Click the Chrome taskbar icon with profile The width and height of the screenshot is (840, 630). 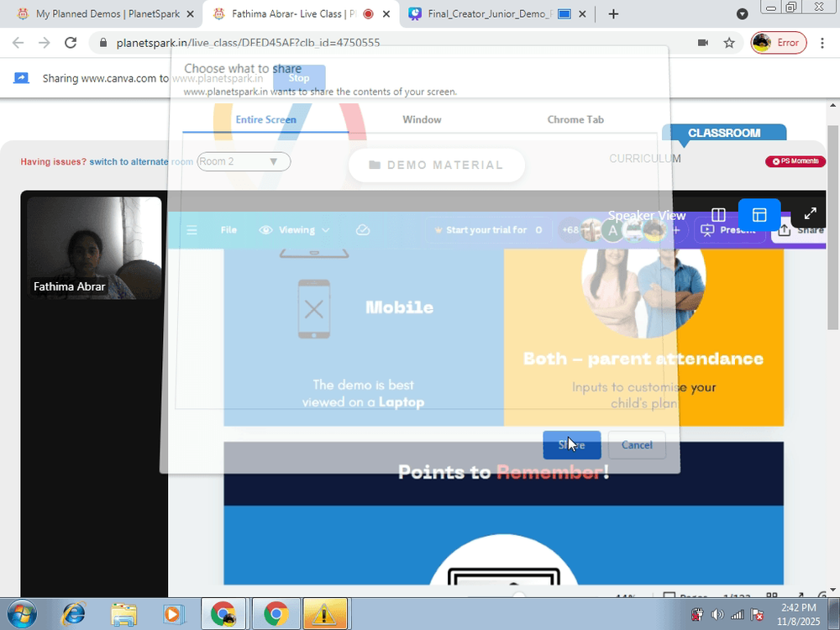tap(223, 614)
